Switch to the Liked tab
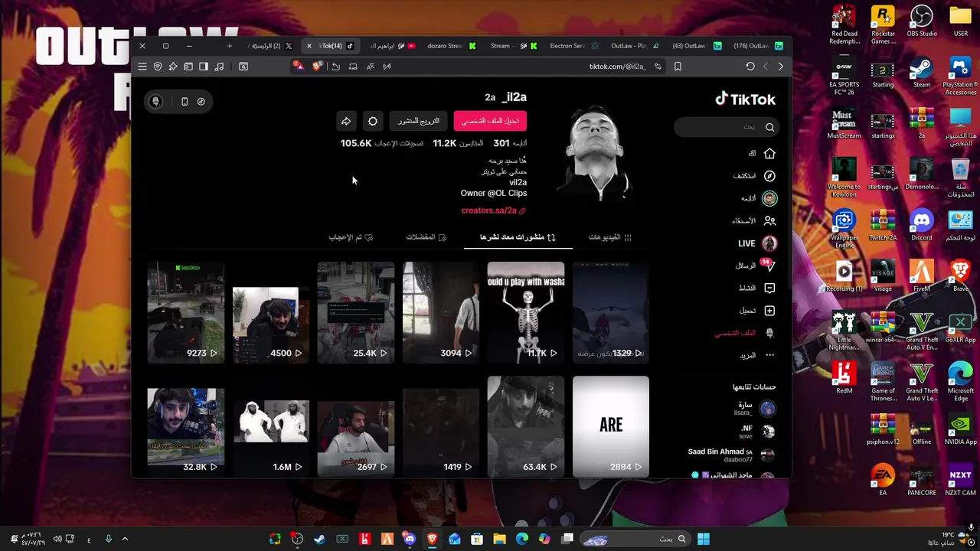Screen dimensions: 980x551 click(x=351, y=237)
